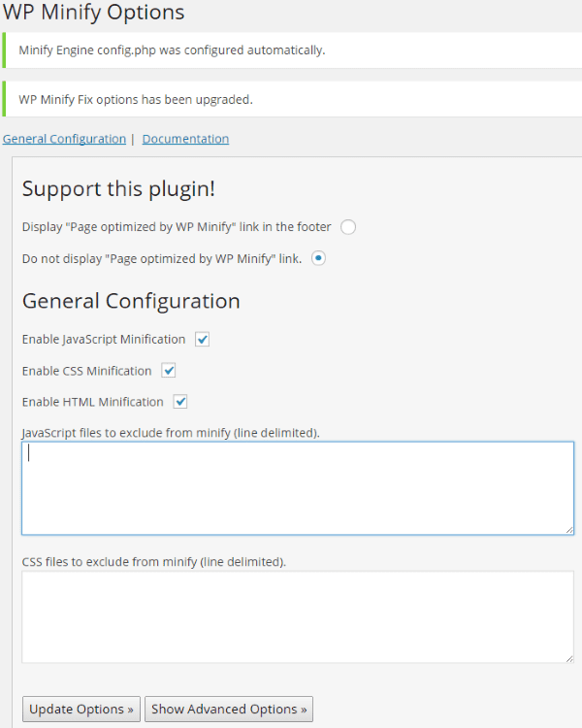Click the 'config.php was configured automatically' notice
The image size is (582, 728).
(x=172, y=50)
